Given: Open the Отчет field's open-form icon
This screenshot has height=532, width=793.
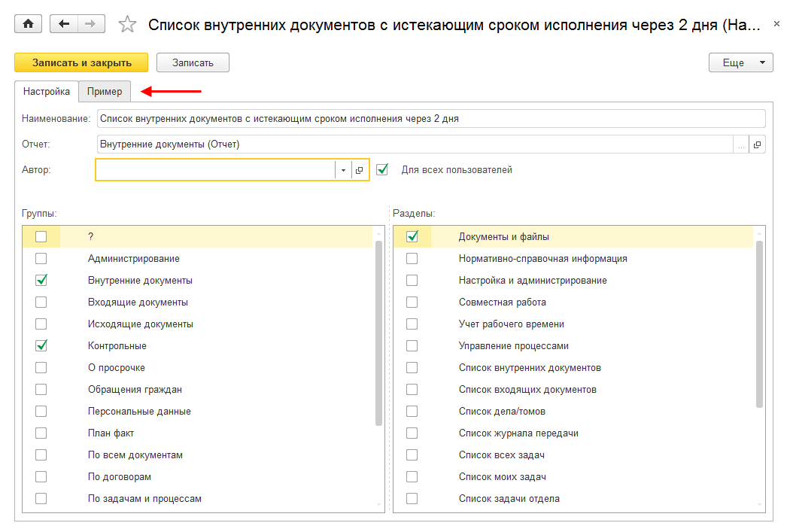Looking at the screenshot, I should 757,144.
